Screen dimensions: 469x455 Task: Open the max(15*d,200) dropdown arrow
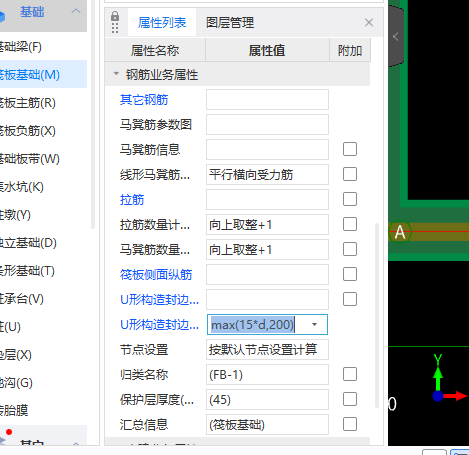314,324
